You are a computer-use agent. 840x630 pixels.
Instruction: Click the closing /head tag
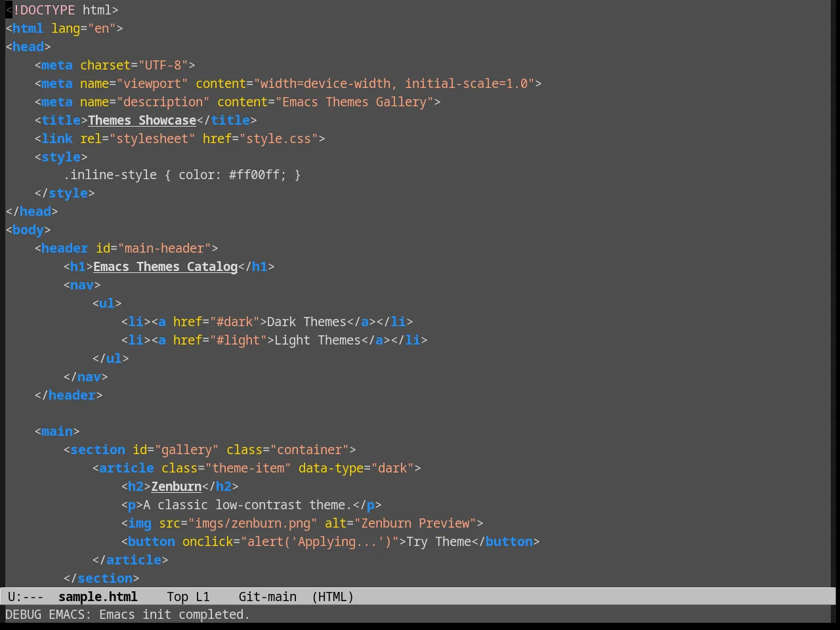[31, 211]
